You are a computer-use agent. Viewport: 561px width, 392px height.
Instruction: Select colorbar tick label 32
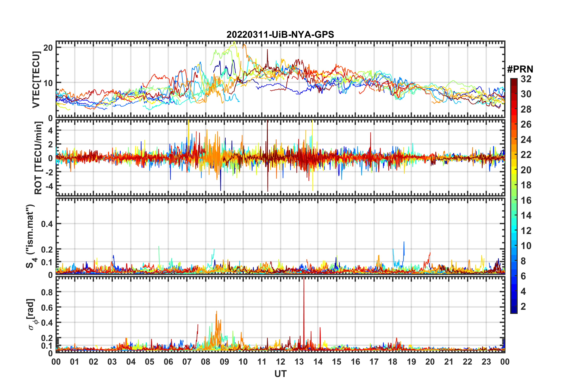tap(526, 79)
